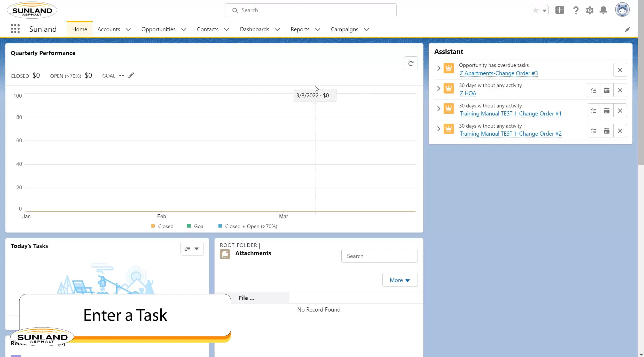Open the Contacts tab
644x357 pixels.
click(x=208, y=29)
